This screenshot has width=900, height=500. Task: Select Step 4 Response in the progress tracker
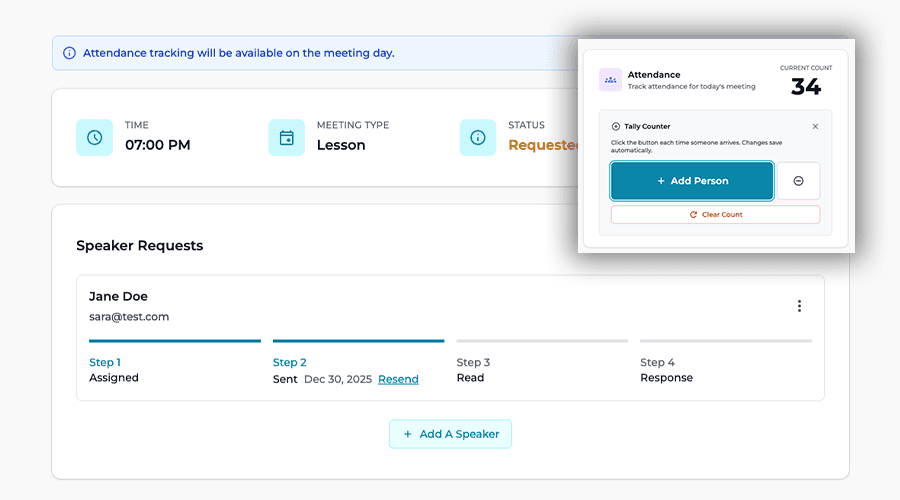tap(666, 370)
